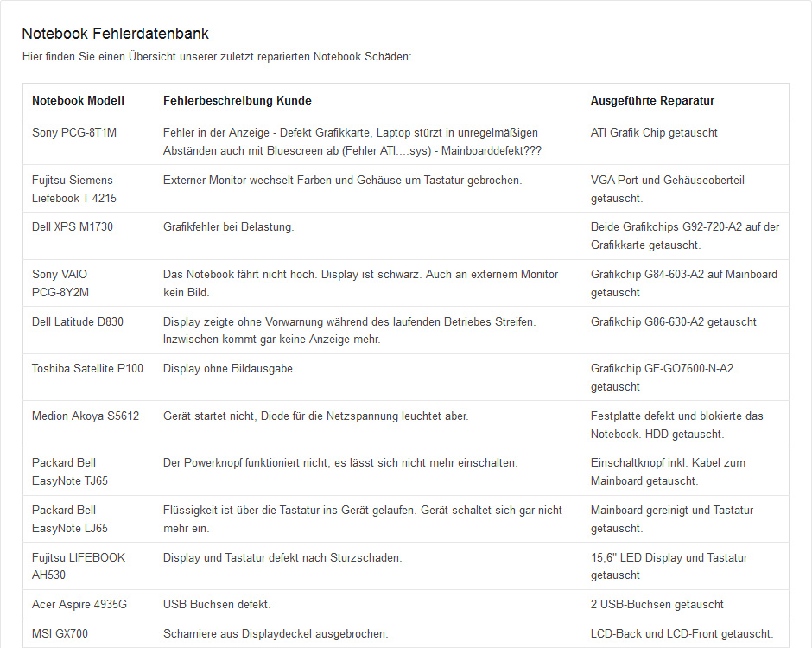Click the Grafikfehler bei Belastung description
The height and width of the screenshot is (648, 812).
pos(228,227)
